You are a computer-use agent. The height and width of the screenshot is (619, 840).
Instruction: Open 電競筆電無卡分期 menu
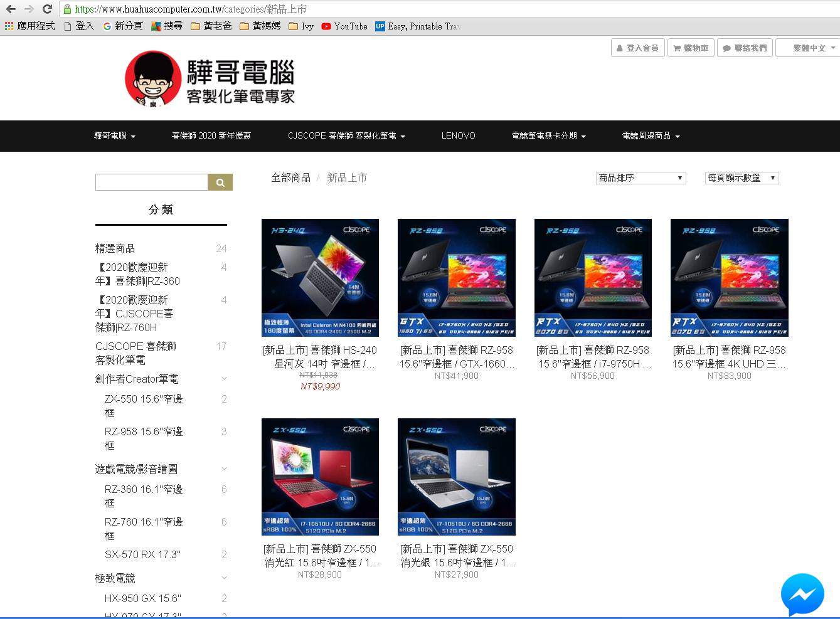click(x=549, y=135)
